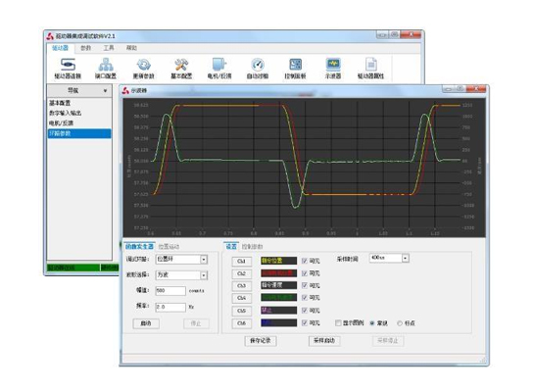Open the 驱动器连接 drive connection icon
The image size is (534, 392).
click(x=68, y=65)
